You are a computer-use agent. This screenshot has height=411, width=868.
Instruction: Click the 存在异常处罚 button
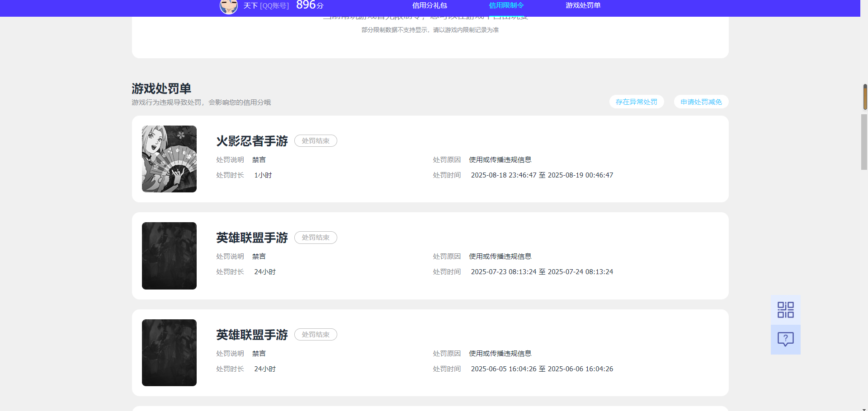click(x=637, y=102)
